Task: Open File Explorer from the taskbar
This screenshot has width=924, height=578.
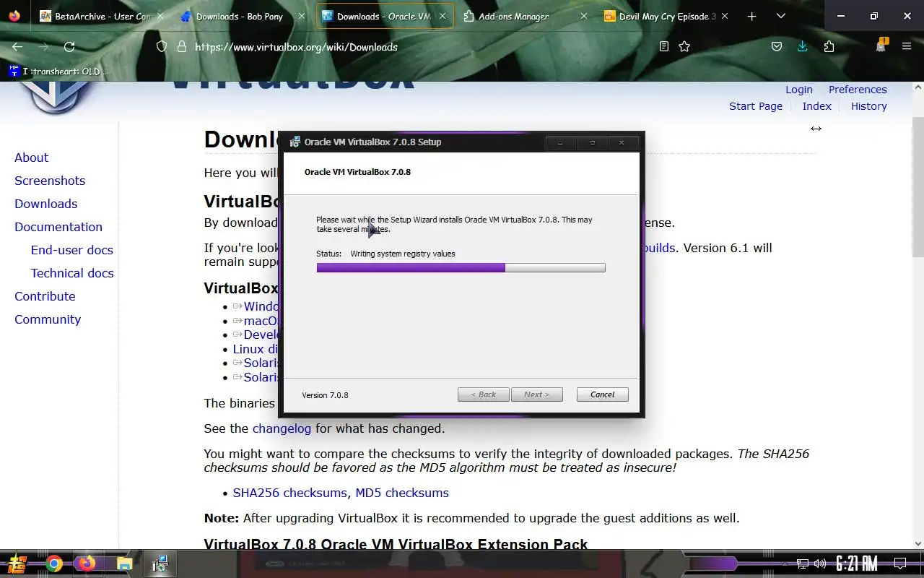Action: point(124,564)
